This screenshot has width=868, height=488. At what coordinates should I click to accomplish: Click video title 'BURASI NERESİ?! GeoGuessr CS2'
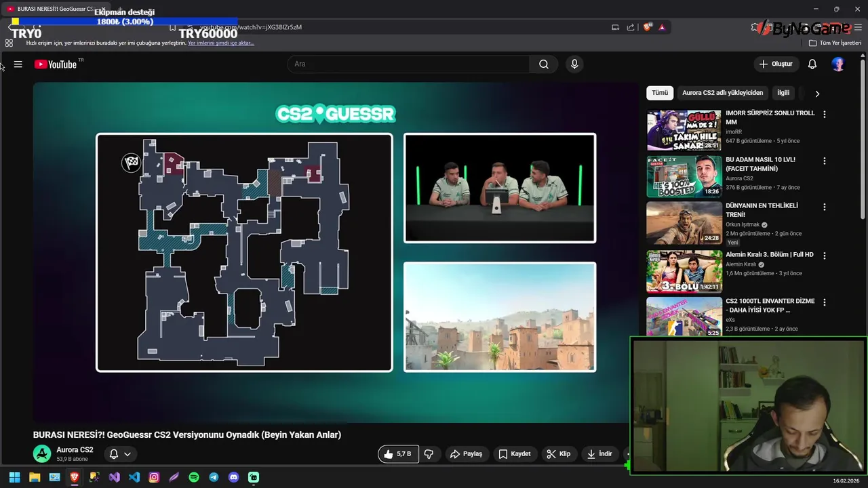click(x=187, y=434)
